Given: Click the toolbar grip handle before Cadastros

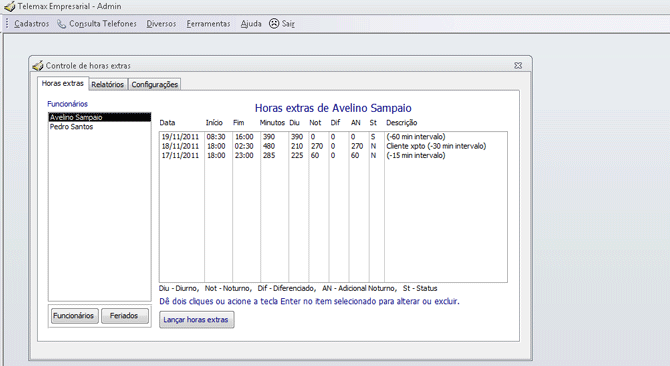Looking at the screenshot, I should click(x=7, y=23).
